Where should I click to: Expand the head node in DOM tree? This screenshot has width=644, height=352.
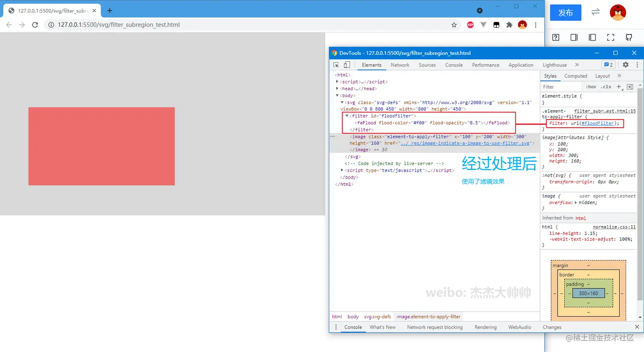(337, 89)
